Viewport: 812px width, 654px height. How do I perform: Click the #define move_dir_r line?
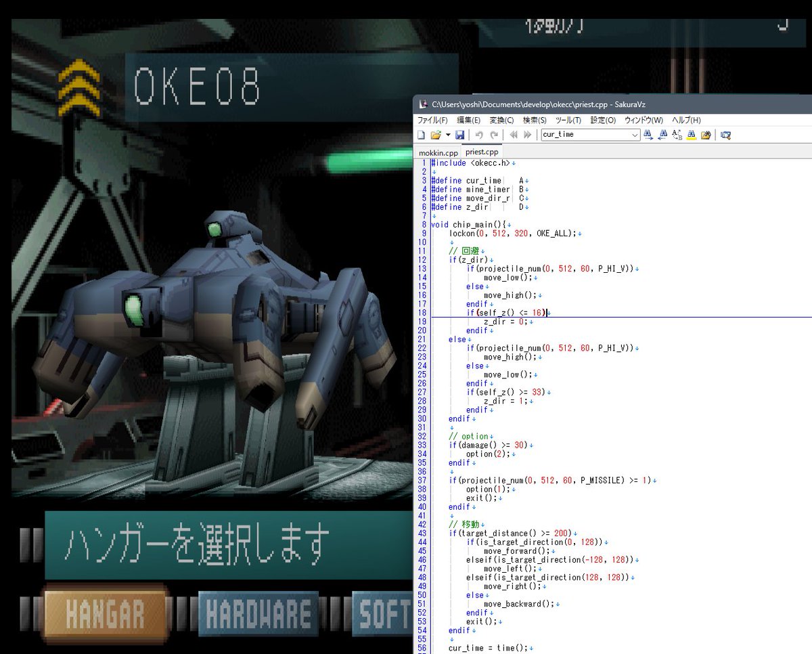(x=479, y=198)
